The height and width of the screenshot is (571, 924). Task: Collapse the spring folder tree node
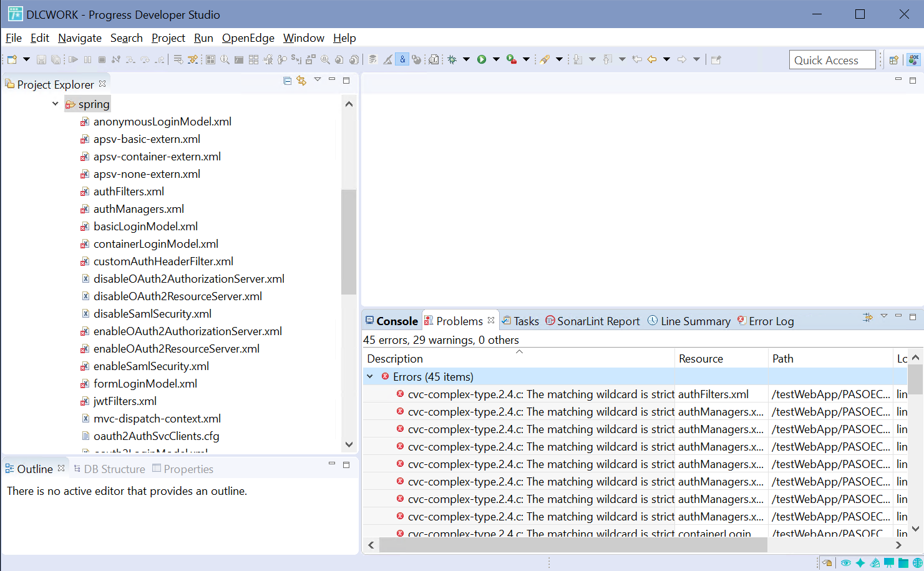tap(56, 104)
